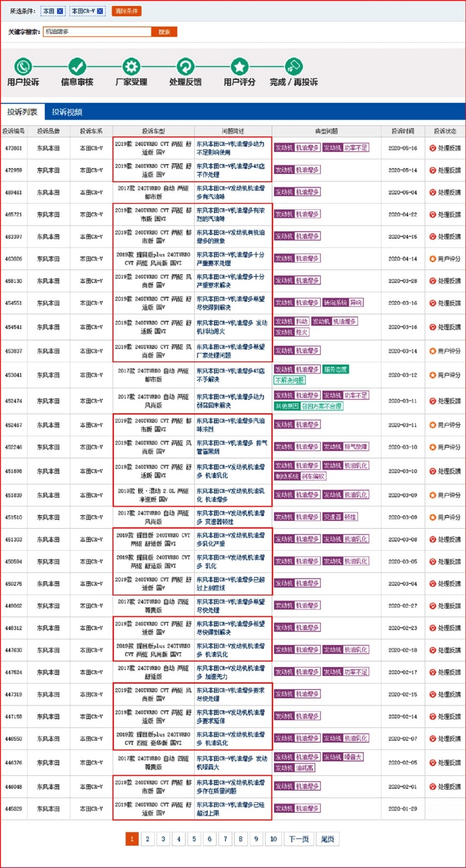Open the complaint titled 东风本田CR-V机油增多有浓烈的汽油味

[x=230, y=215]
